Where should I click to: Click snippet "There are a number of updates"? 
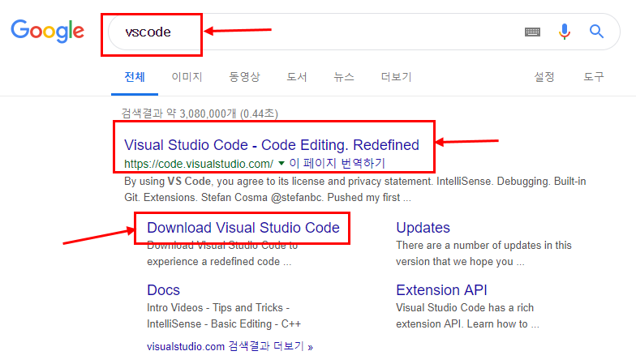coord(483,253)
